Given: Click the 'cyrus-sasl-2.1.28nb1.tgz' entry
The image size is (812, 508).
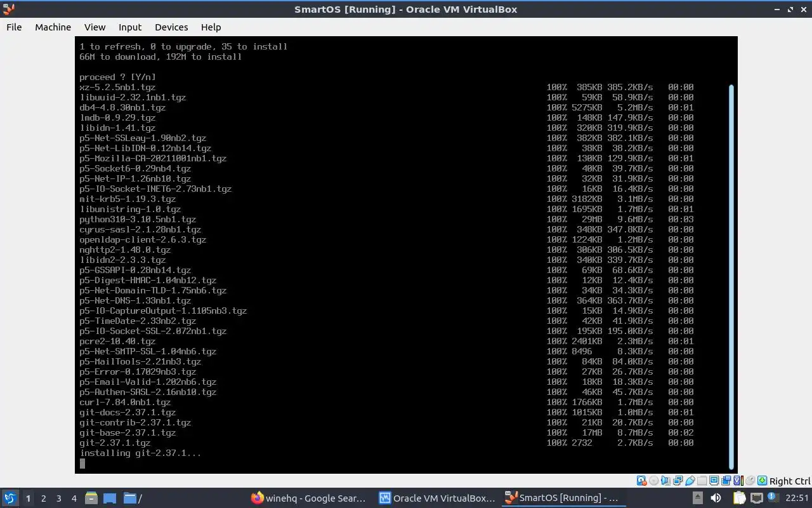Looking at the screenshot, I should 140,229.
